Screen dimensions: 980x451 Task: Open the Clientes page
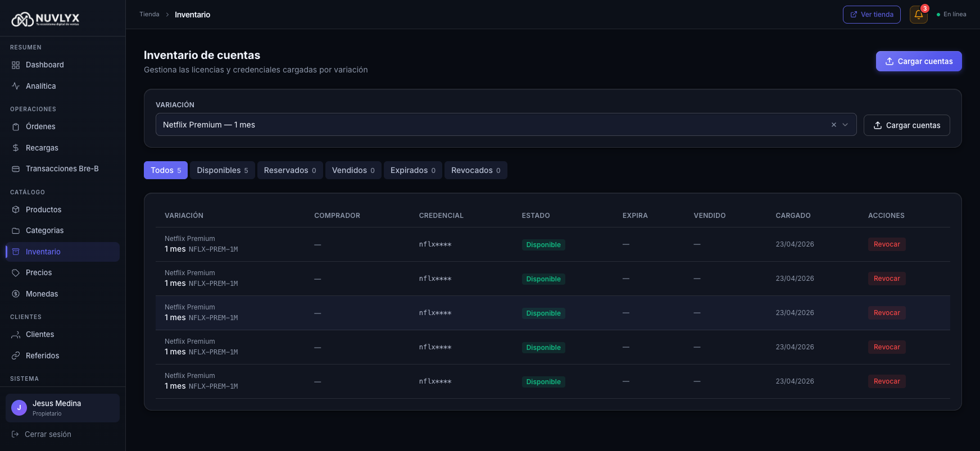[x=62, y=335]
